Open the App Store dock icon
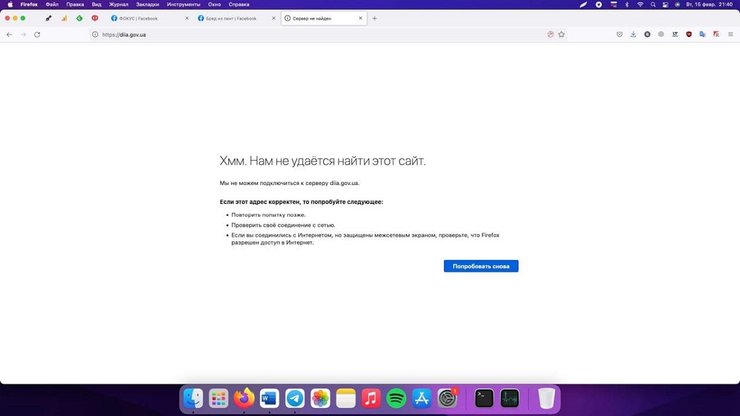Screen dimensions: 740x416 [423, 398]
